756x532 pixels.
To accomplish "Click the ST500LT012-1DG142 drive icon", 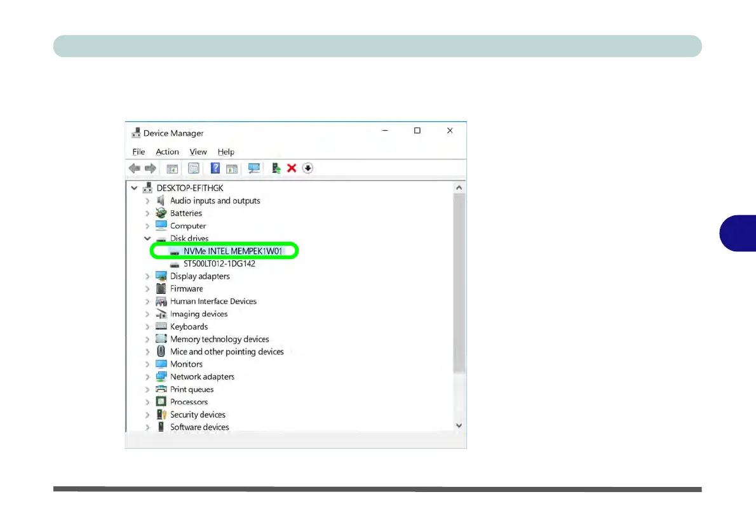I will coord(175,264).
